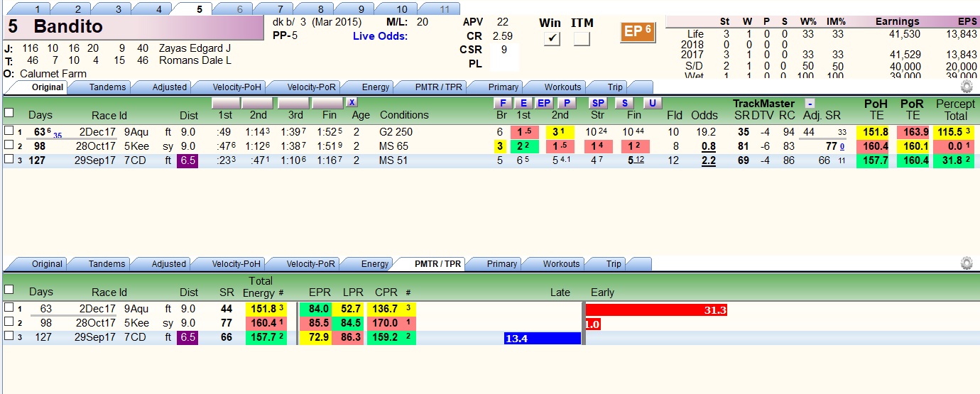The image size is (980, 394).
Task: Click the S running-style button
Action: (x=625, y=103)
